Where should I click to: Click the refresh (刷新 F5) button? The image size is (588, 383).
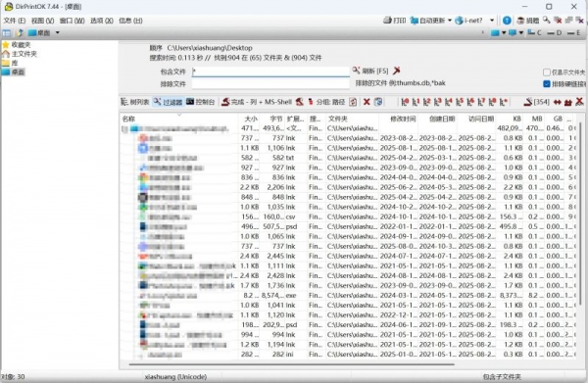[370, 71]
